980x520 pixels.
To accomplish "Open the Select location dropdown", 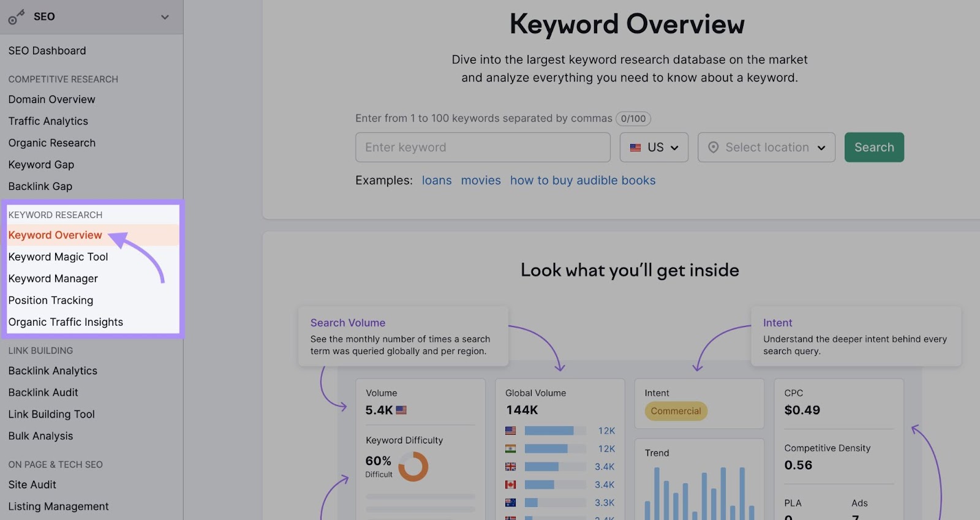I will click(766, 148).
